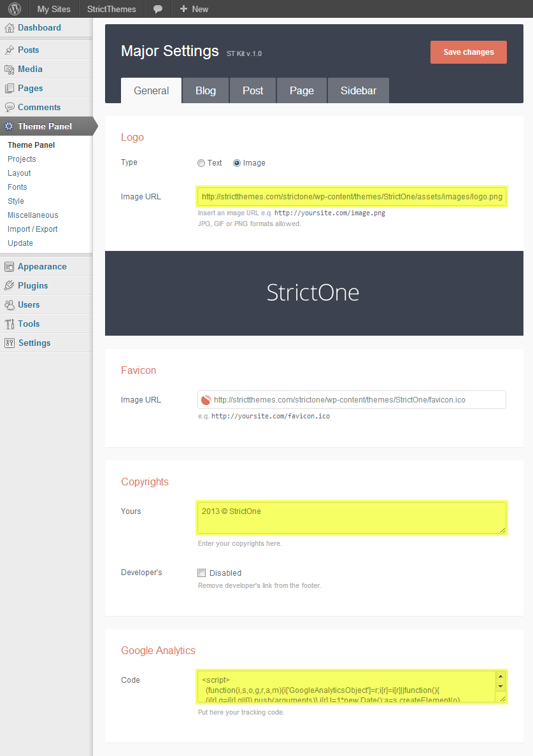
Task: Switch to the Blog tab
Action: [206, 90]
